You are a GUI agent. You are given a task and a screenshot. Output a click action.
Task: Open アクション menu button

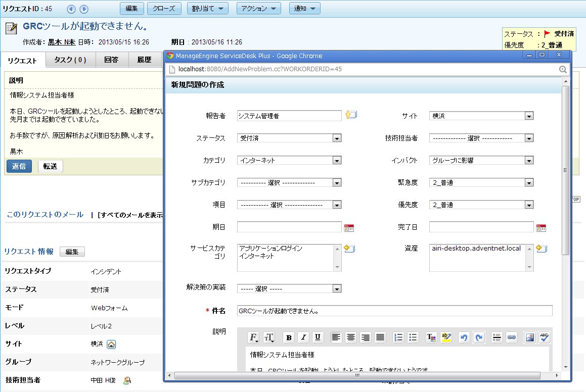[258, 8]
